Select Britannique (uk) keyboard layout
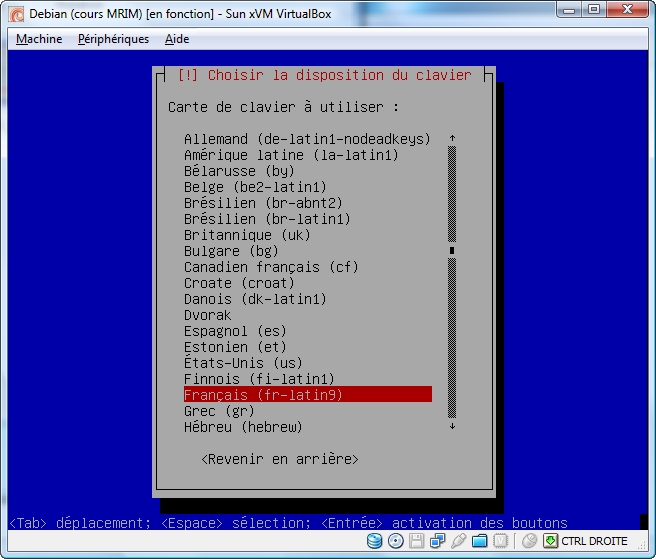Viewport: 656px width, 559px height. pos(308,235)
